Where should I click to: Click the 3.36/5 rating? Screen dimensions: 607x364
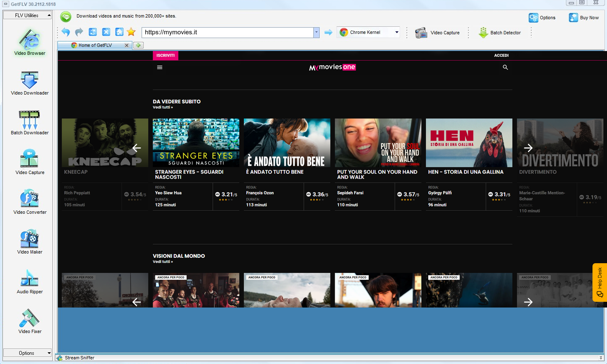click(317, 195)
